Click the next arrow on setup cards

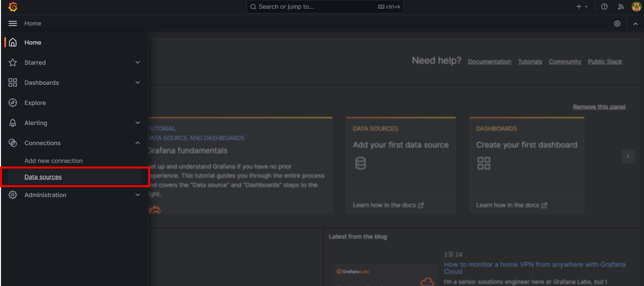click(628, 156)
